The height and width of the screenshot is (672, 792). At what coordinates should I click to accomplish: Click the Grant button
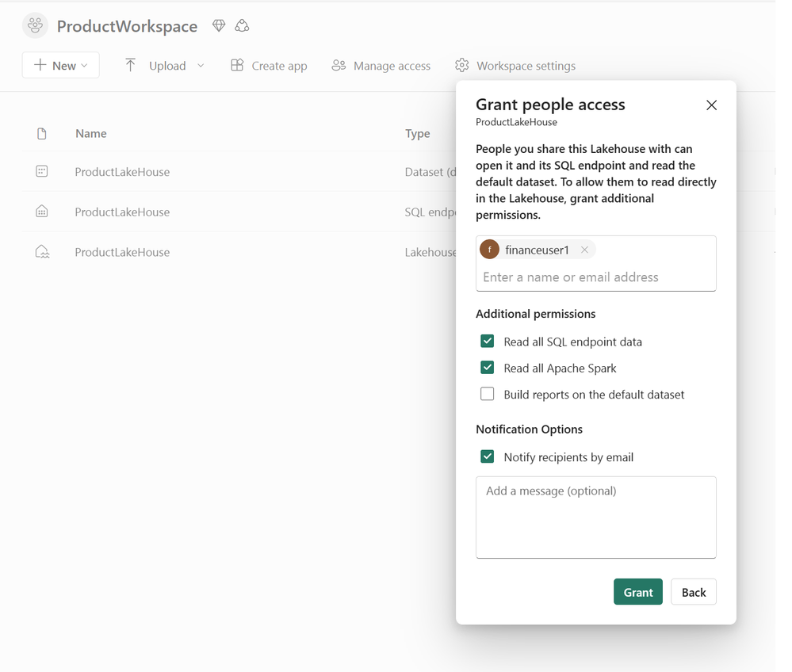[638, 592]
